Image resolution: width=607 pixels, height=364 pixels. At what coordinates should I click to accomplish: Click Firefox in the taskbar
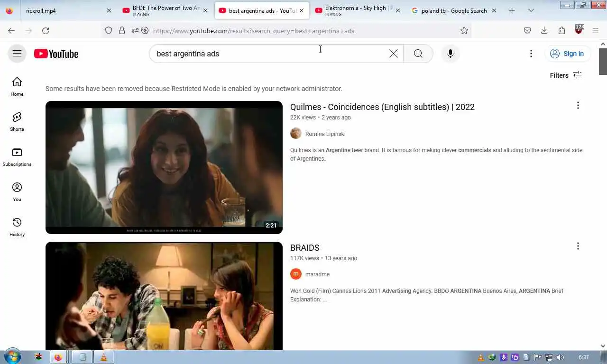tap(58, 357)
